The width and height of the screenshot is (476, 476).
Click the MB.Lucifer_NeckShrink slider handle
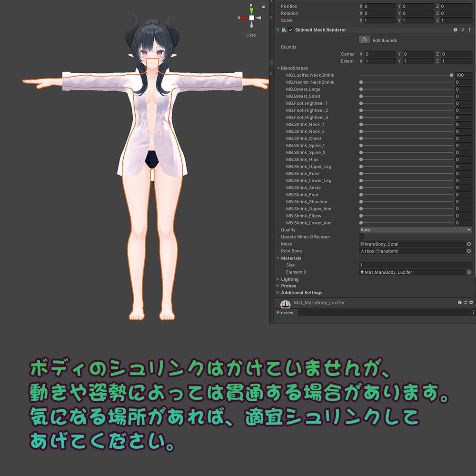[x=451, y=75]
